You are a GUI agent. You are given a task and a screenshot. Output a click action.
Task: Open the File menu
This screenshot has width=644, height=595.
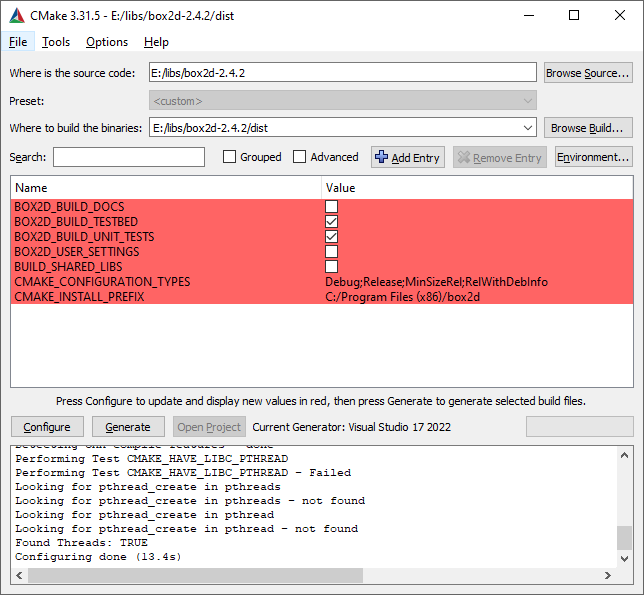pyautogui.click(x=18, y=42)
